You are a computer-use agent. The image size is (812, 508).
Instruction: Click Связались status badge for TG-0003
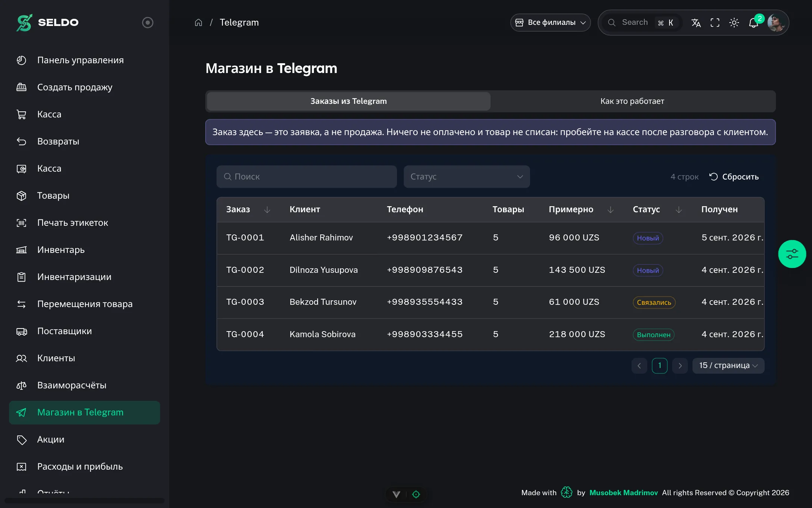654,303
